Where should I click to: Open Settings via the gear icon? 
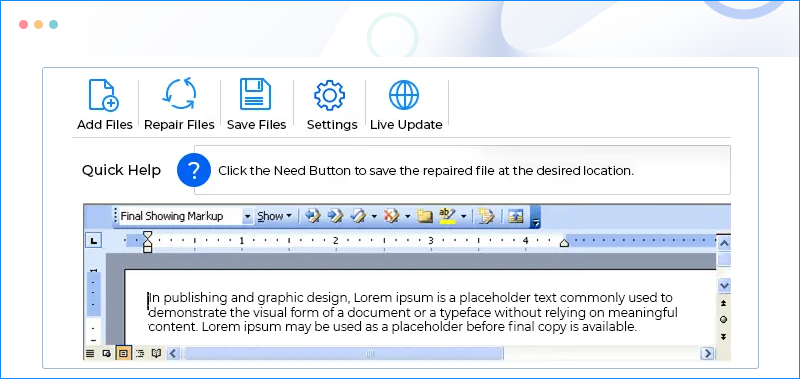[x=330, y=95]
